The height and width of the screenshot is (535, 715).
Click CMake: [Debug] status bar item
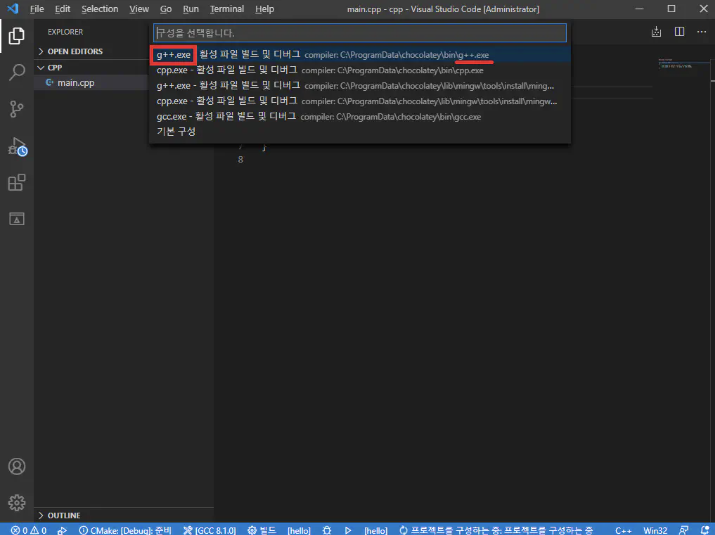pos(125,530)
